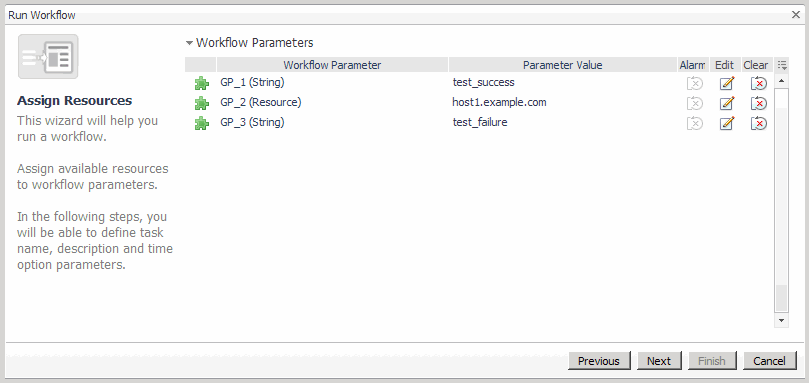Clear the GP_2 host1.example.com value
809x383 pixels.
point(758,103)
